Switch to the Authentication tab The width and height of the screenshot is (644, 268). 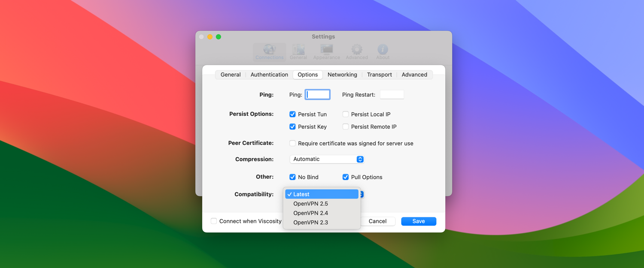click(269, 75)
